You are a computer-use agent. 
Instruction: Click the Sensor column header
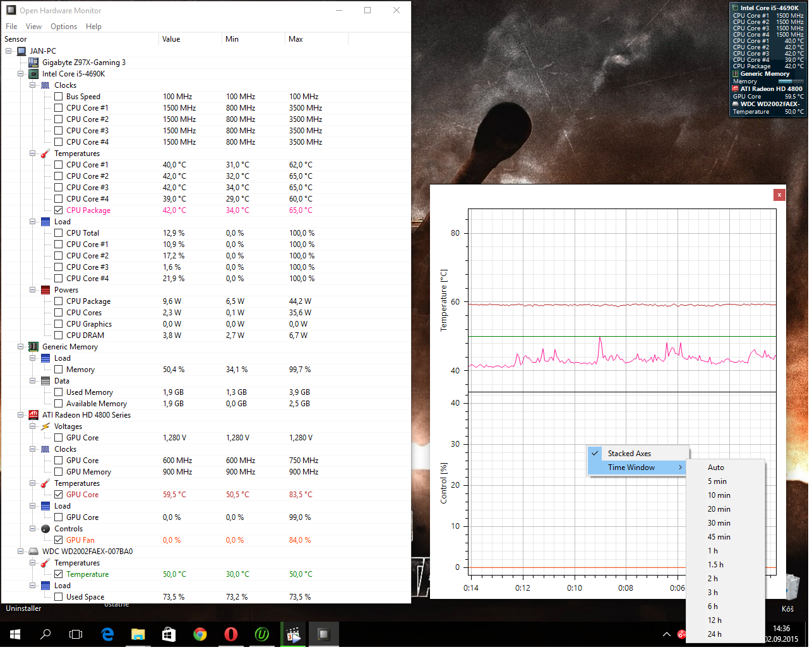pyautogui.click(x=80, y=39)
